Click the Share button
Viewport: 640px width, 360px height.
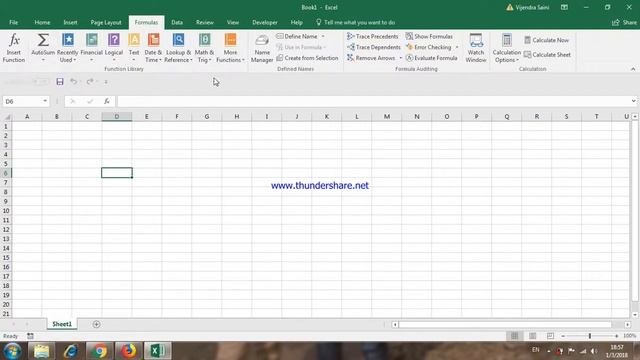tap(624, 22)
